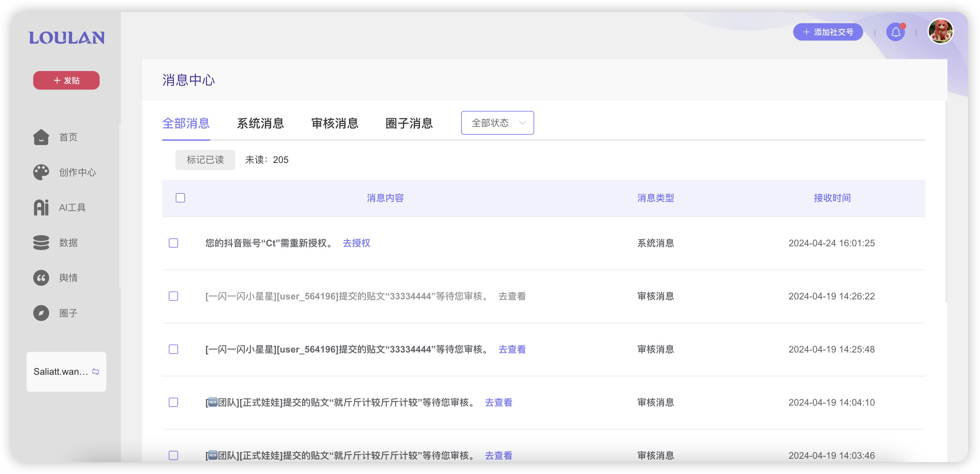Open 首页 in the sidebar
The image size is (980, 474).
pyautogui.click(x=68, y=137)
